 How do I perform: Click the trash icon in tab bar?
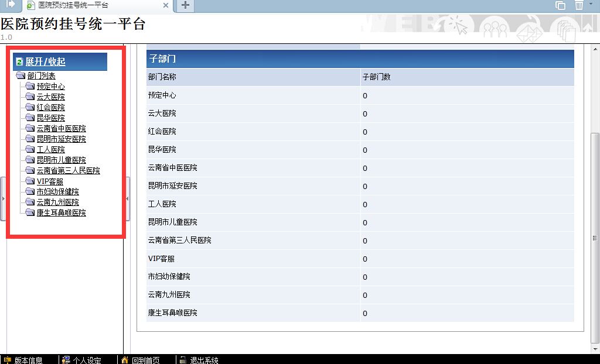coord(579,5)
